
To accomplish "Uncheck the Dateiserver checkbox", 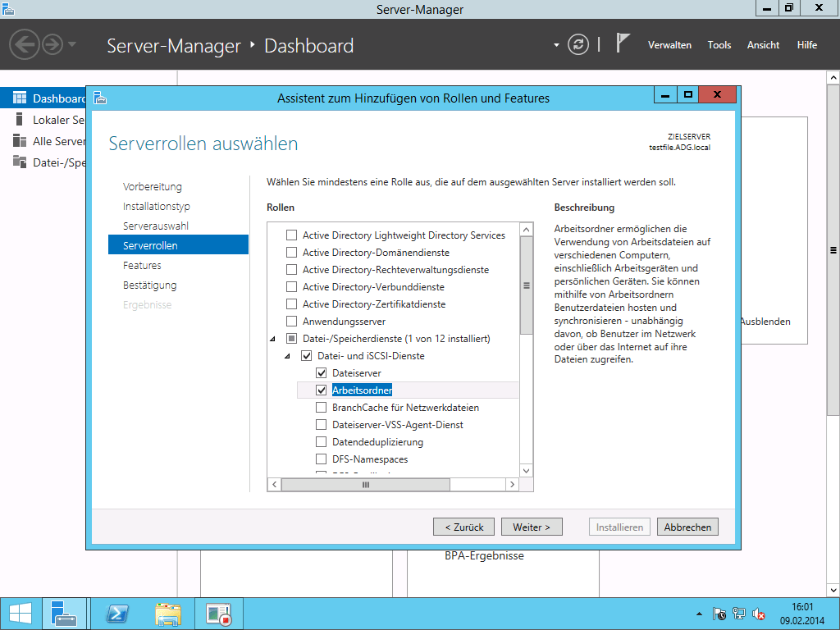I will (x=321, y=373).
